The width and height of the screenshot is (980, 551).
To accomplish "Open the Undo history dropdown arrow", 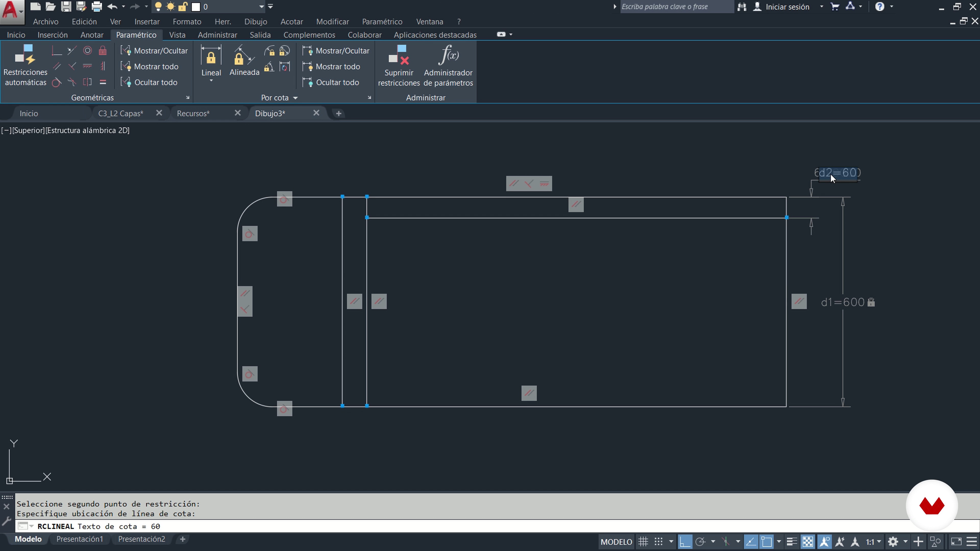I will tap(123, 6).
